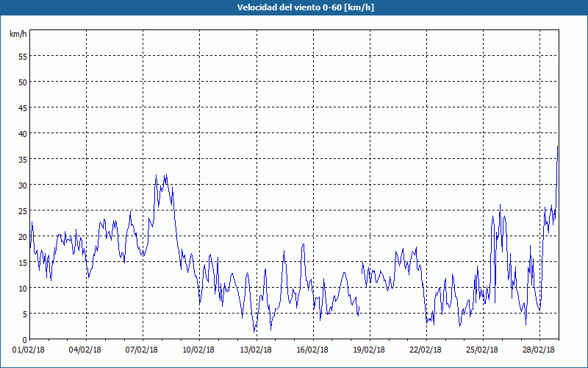Click the y-axis value 40
The height and width of the screenshot is (368, 588).
click(23, 134)
